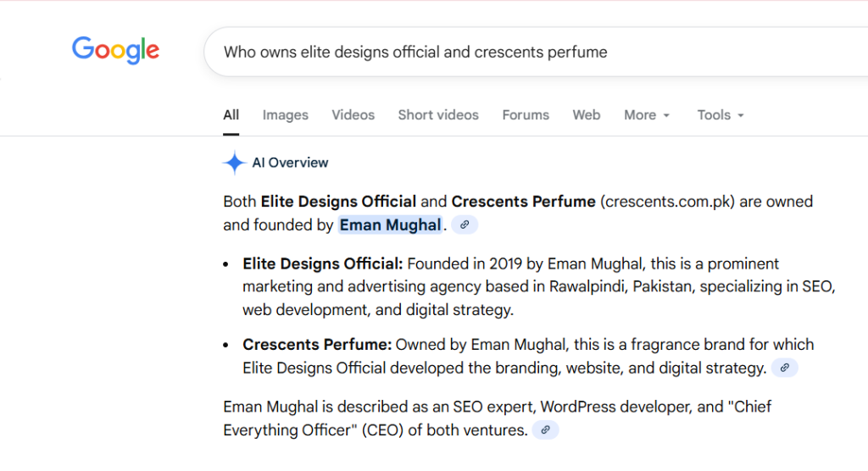
Task: Click the highlighted Eman Mughal name
Action: (x=390, y=225)
